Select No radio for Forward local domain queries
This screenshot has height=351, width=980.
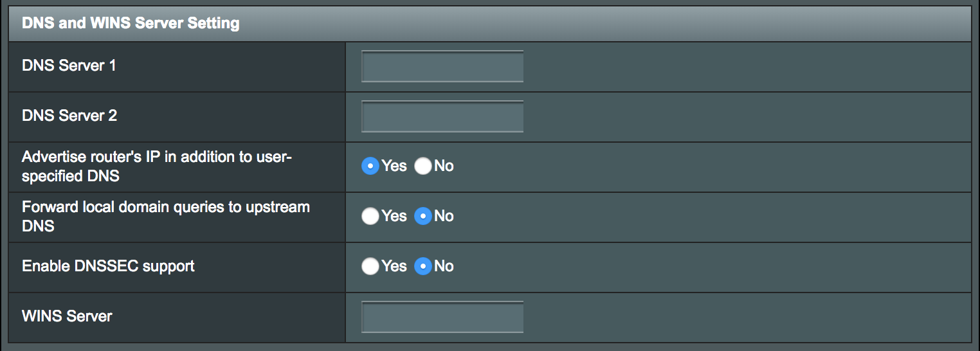click(x=422, y=217)
